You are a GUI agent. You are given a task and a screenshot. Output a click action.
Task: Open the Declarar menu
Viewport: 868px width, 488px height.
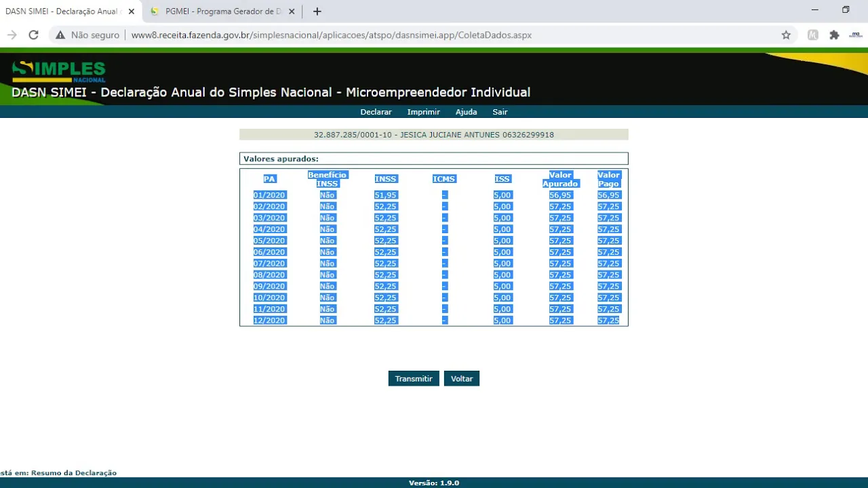coord(376,112)
